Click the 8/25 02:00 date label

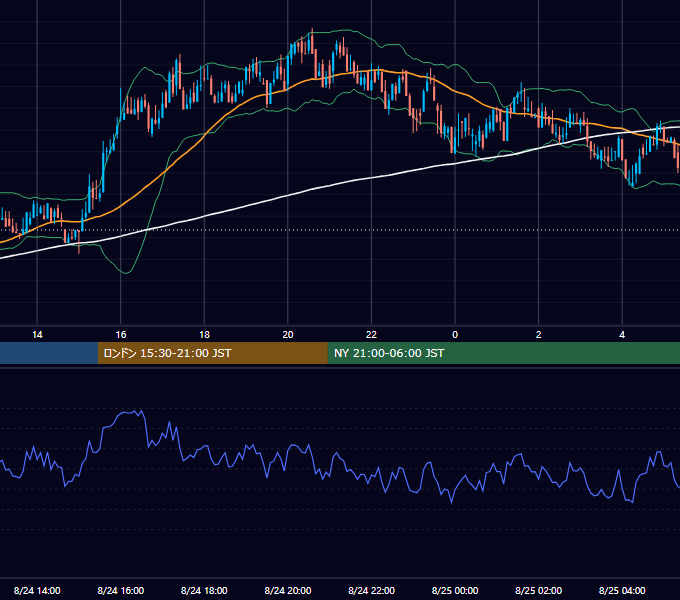point(539,590)
